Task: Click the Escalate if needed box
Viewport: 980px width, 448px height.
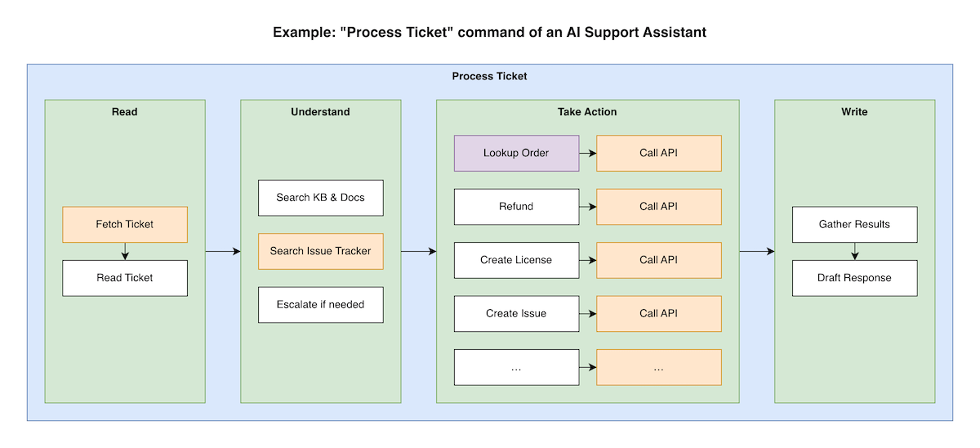Action: point(320,304)
